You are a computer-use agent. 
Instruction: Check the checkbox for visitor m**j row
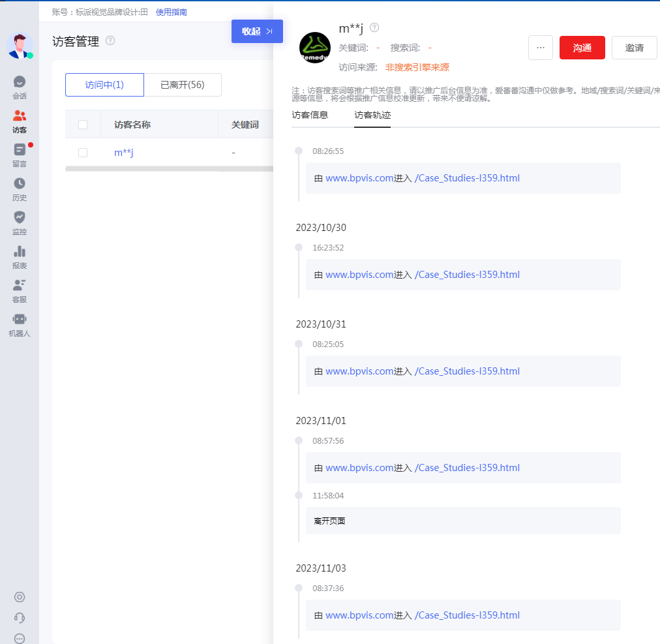[83, 153]
